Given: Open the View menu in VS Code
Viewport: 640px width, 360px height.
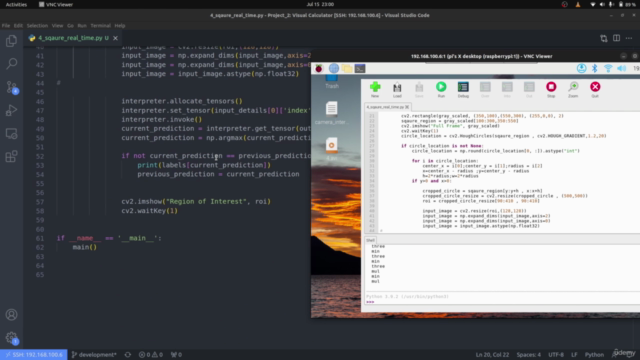Looking at the screenshot, I should pyautogui.click(x=57, y=25).
